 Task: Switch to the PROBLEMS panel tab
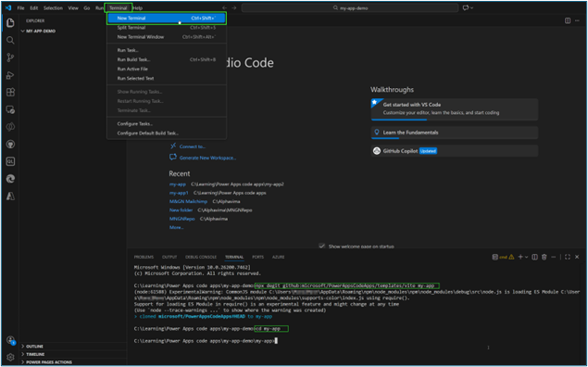144,257
